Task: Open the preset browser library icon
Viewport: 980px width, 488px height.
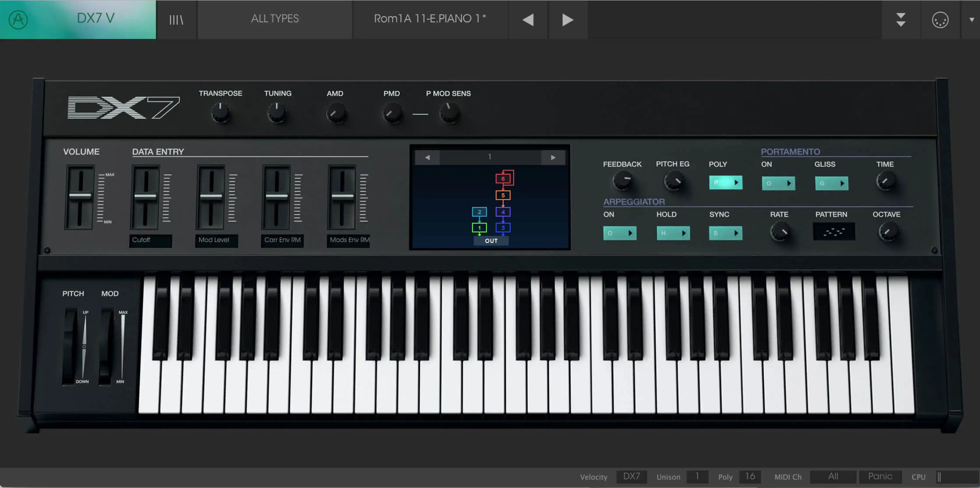Action: pyautogui.click(x=176, y=20)
